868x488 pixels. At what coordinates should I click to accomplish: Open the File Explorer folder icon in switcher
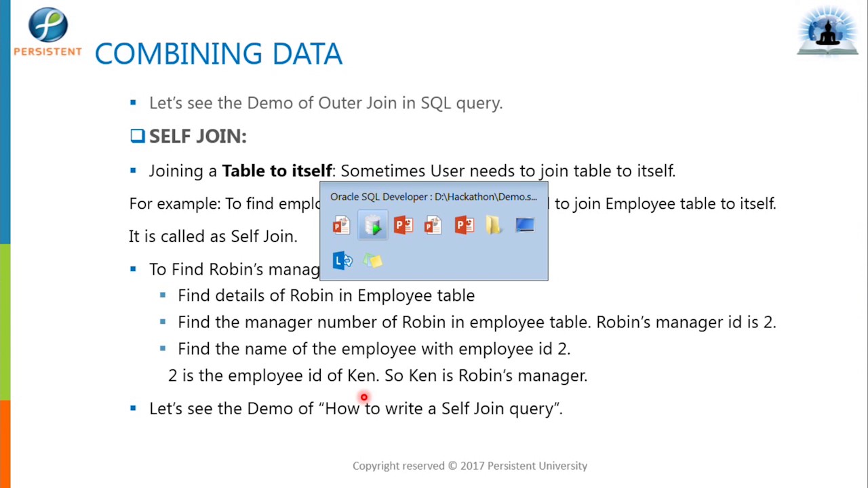494,225
